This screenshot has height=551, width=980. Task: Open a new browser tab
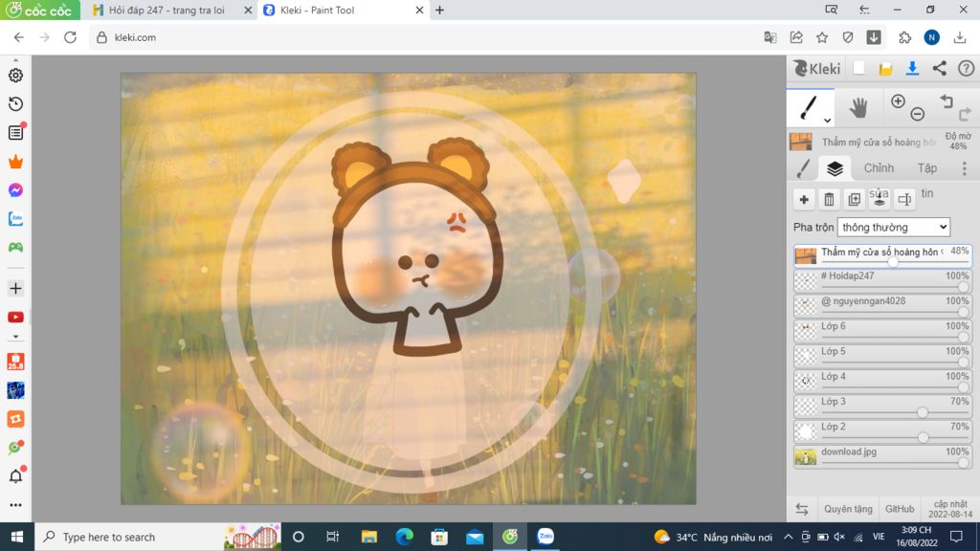tap(439, 10)
